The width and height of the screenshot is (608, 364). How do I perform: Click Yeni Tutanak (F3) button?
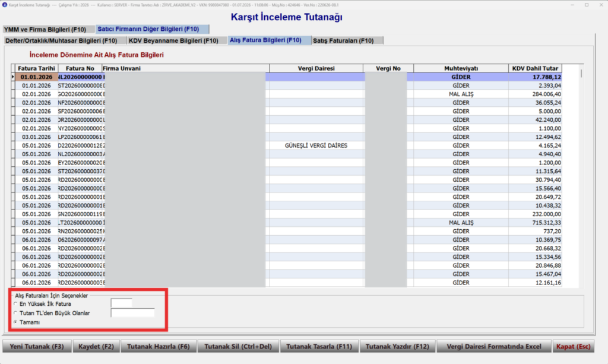37,347
